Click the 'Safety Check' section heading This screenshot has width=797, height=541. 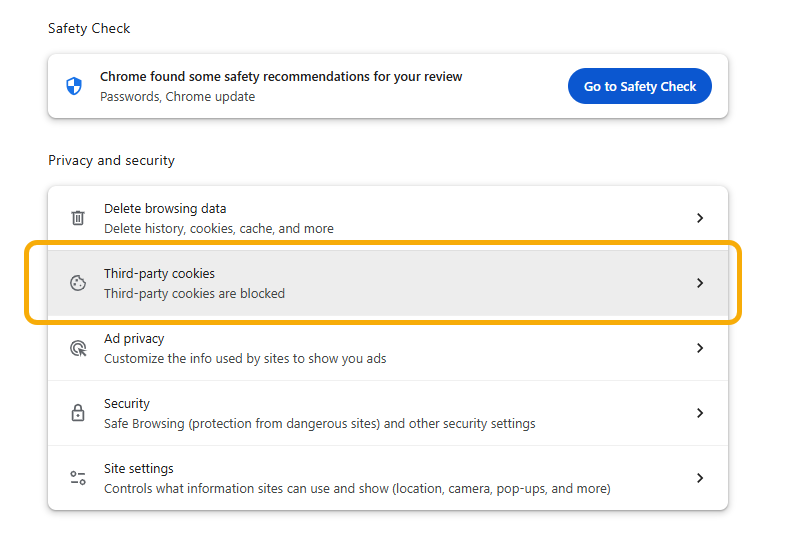[x=89, y=28]
